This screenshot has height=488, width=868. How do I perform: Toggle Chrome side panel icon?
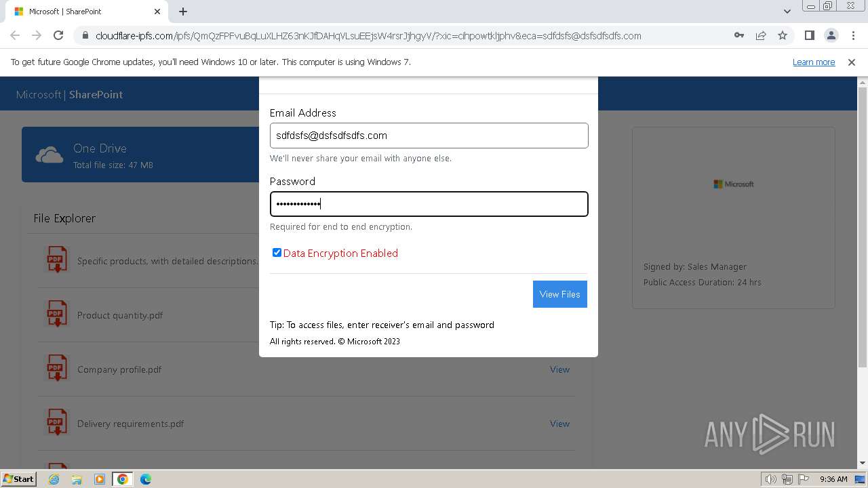tap(809, 35)
